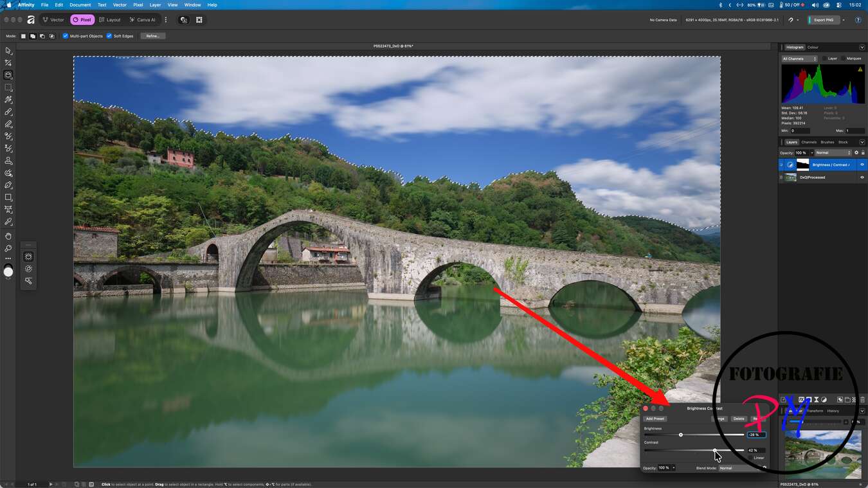Open the Layer menu in menu bar
This screenshot has width=868, height=488.
point(155,5)
